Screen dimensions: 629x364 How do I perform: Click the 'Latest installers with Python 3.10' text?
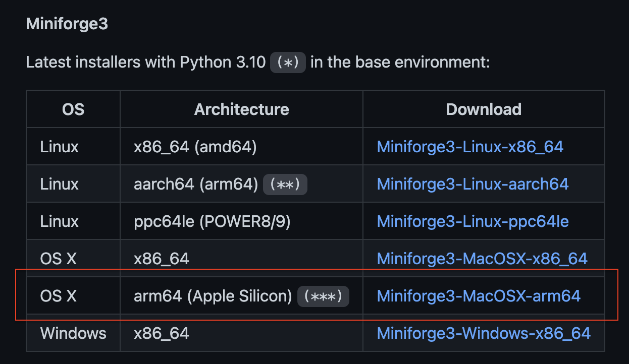click(146, 63)
